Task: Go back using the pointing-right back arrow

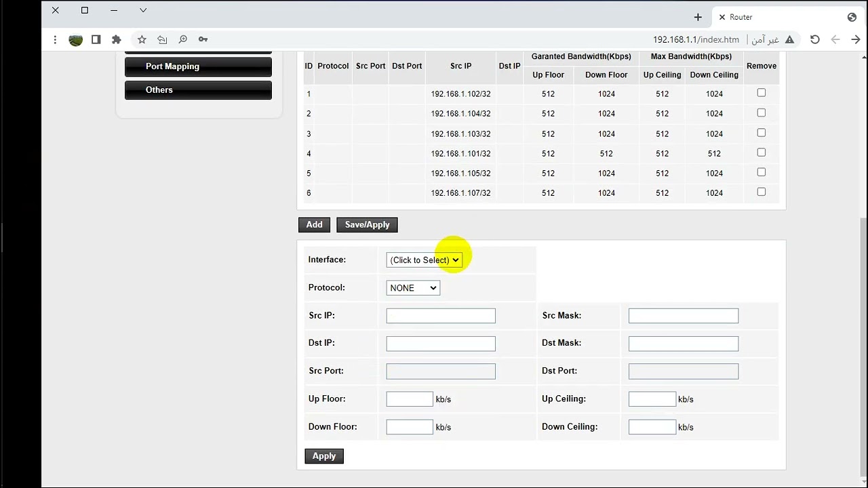Action: [x=856, y=40]
